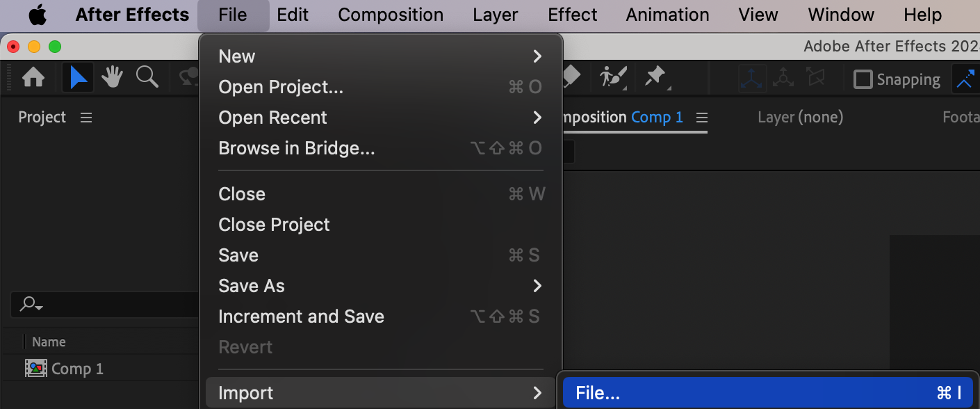This screenshot has height=409, width=980.
Task: Click the Home icon in toolbar
Action: click(x=33, y=77)
